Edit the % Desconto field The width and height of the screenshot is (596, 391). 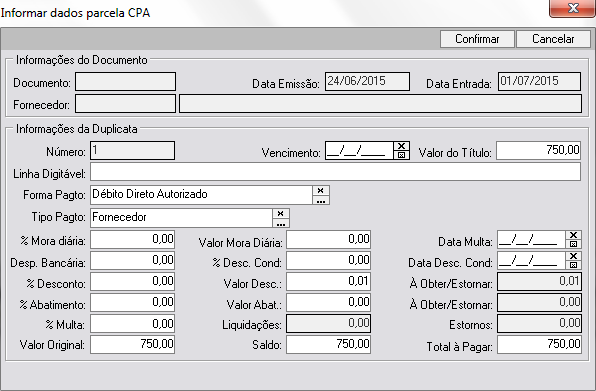tap(132, 282)
